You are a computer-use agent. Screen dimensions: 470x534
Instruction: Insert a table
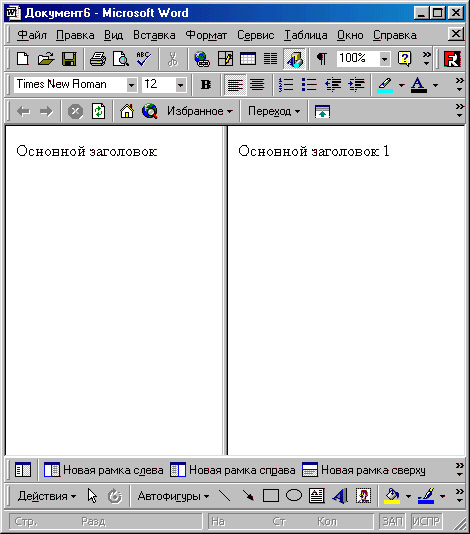pyautogui.click(x=248, y=59)
